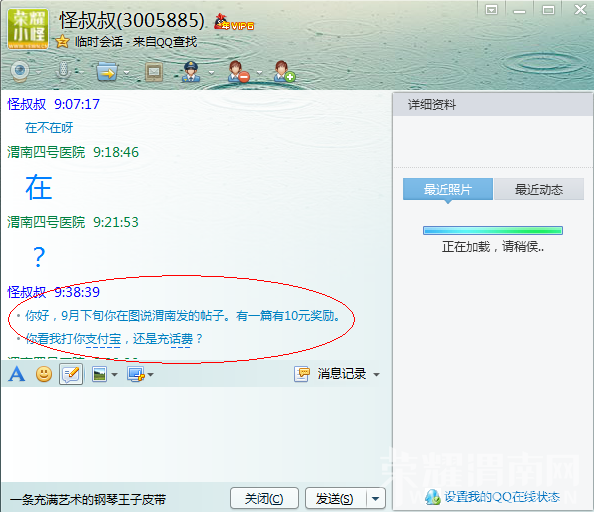Click the 详细资料 panel header
594x512 pixels.
493,105
